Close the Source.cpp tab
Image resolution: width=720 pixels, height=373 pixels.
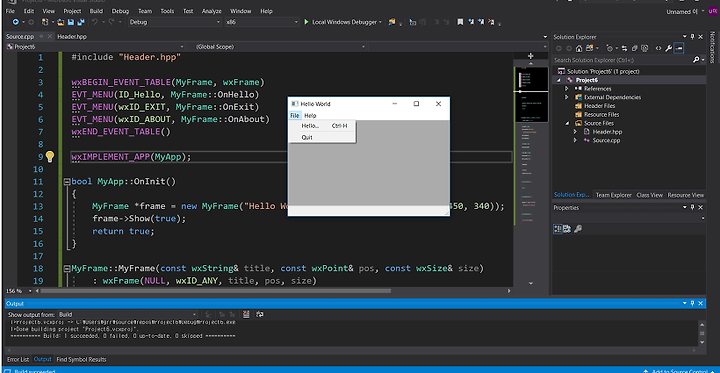(50, 37)
